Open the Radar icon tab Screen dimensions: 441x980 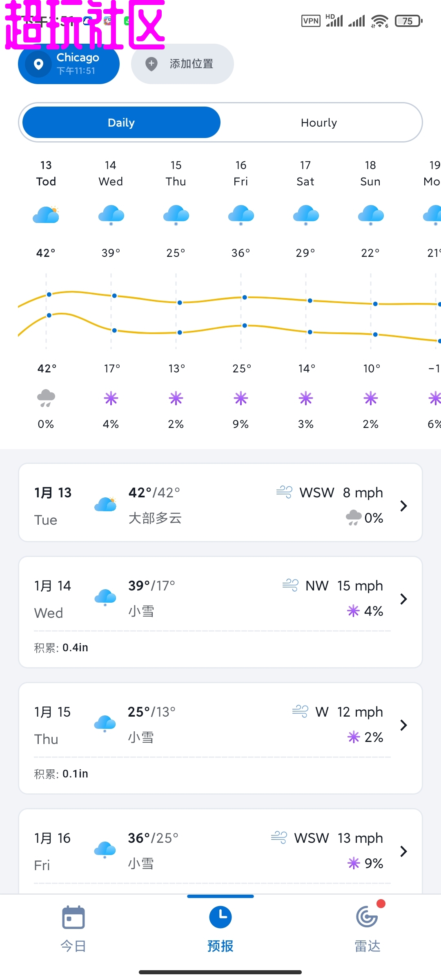click(367, 918)
